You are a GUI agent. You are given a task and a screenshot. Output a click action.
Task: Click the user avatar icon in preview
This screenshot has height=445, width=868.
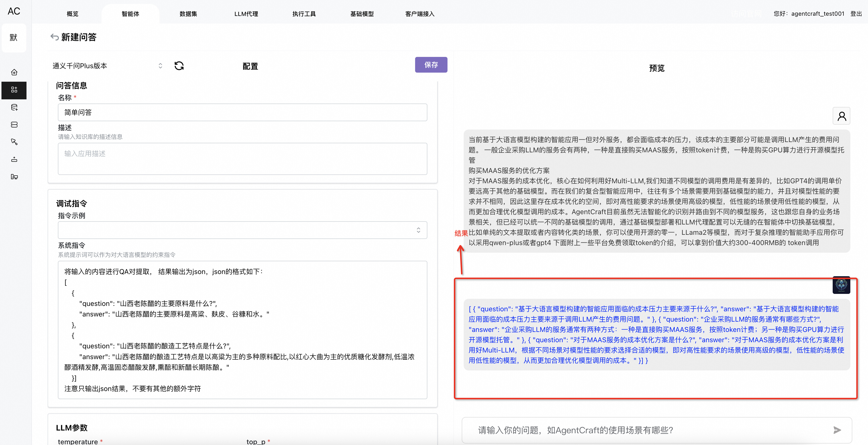841,116
